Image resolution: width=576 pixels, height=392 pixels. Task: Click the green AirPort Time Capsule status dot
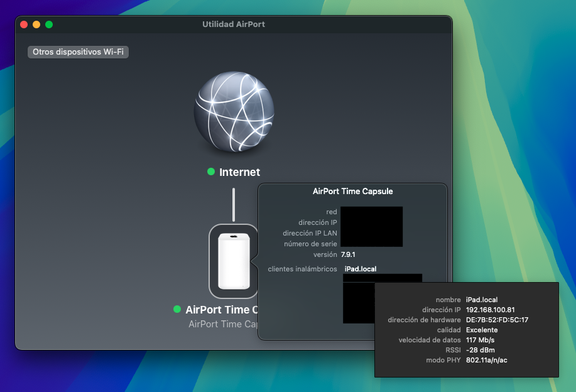pos(177,309)
